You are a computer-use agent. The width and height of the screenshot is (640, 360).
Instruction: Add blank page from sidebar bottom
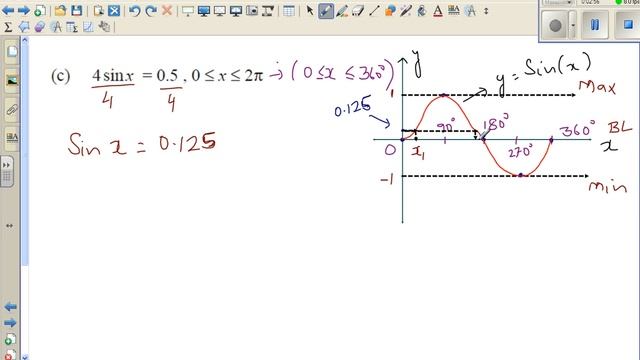(10, 339)
